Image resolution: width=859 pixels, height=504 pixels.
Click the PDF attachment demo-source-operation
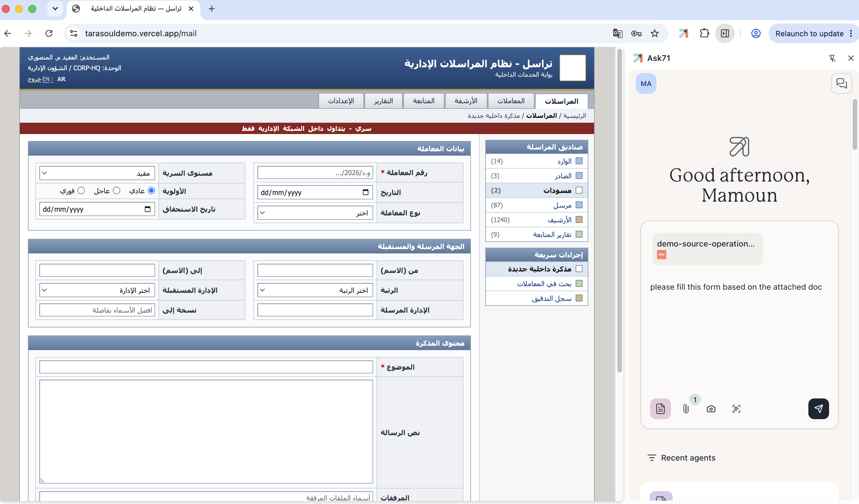coord(707,249)
